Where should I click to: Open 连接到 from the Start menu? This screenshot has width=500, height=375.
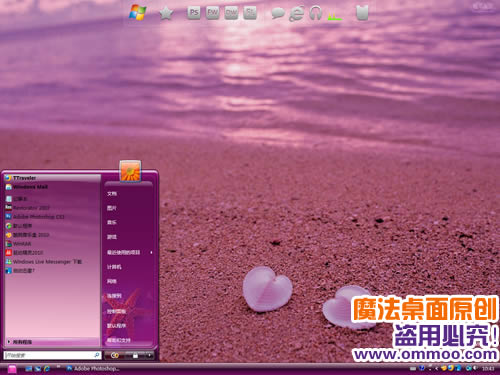[x=114, y=296]
